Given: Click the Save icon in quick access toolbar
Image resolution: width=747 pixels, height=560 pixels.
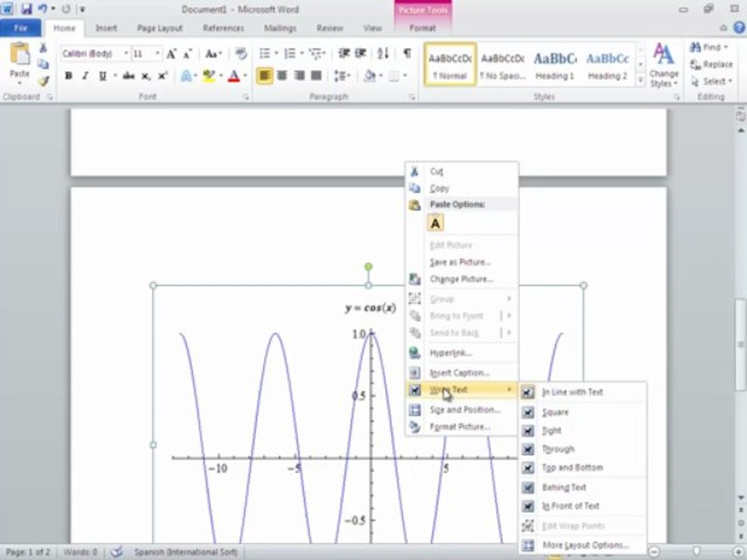Looking at the screenshot, I should tap(26, 9).
